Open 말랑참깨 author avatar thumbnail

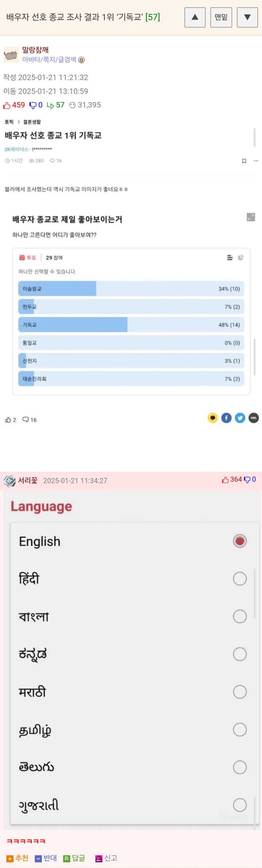click(x=11, y=55)
